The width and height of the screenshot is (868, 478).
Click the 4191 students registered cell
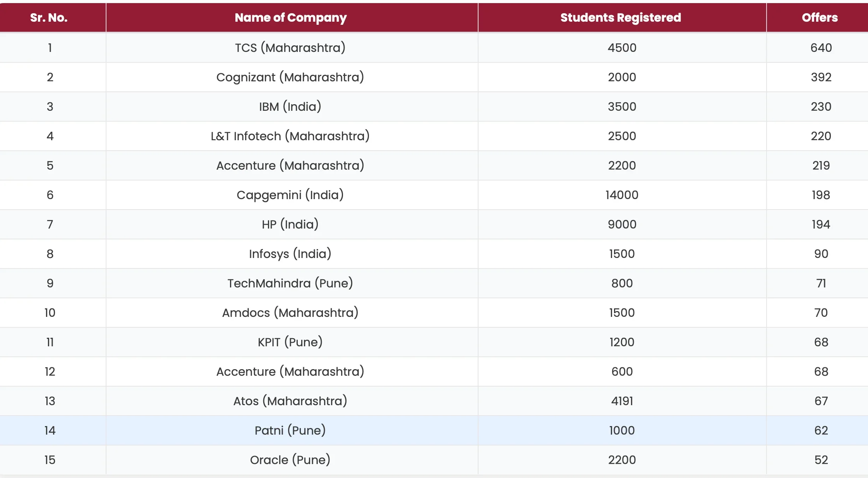pos(622,401)
